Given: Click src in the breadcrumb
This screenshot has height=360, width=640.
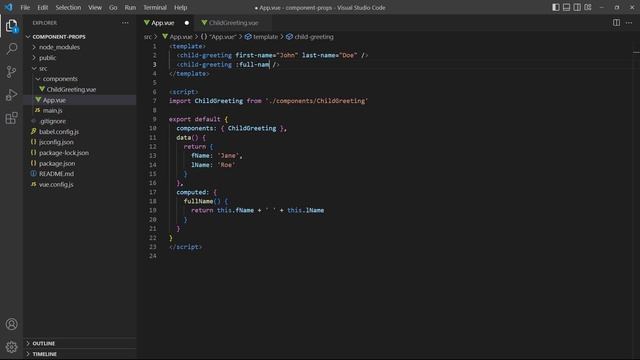Looking at the screenshot, I should pyautogui.click(x=148, y=37).
